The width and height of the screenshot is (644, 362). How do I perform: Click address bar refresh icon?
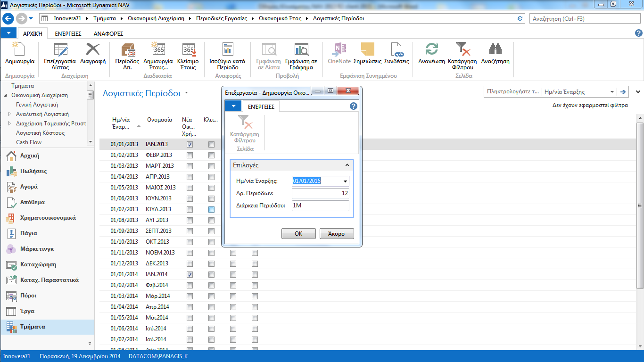pyautogui.click(x=520, y=19)
